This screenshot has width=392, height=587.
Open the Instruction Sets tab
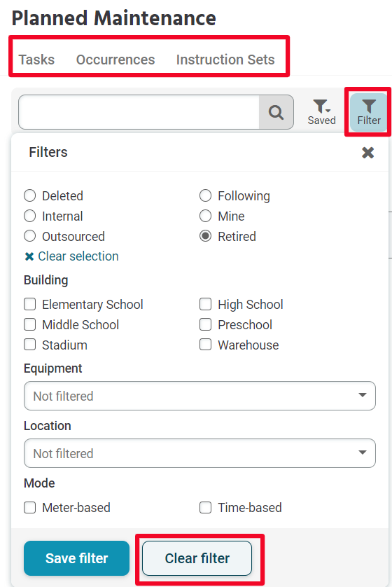[x=225, y=60]
